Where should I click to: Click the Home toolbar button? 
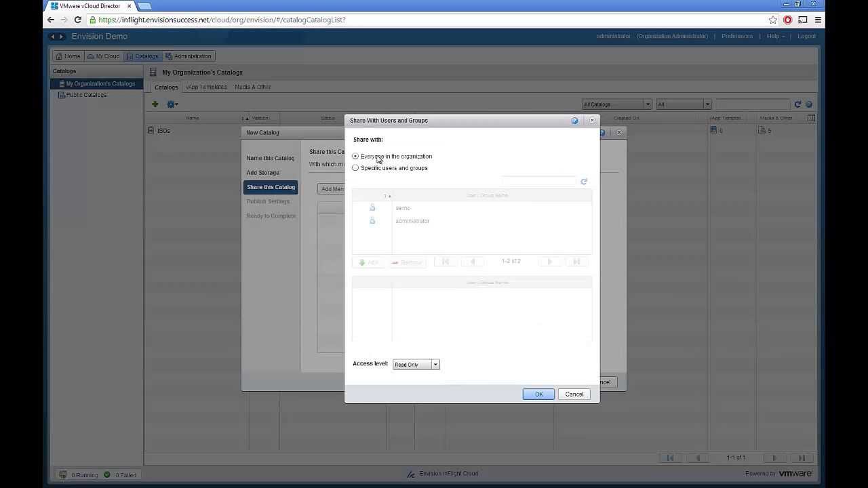point(68,56)
